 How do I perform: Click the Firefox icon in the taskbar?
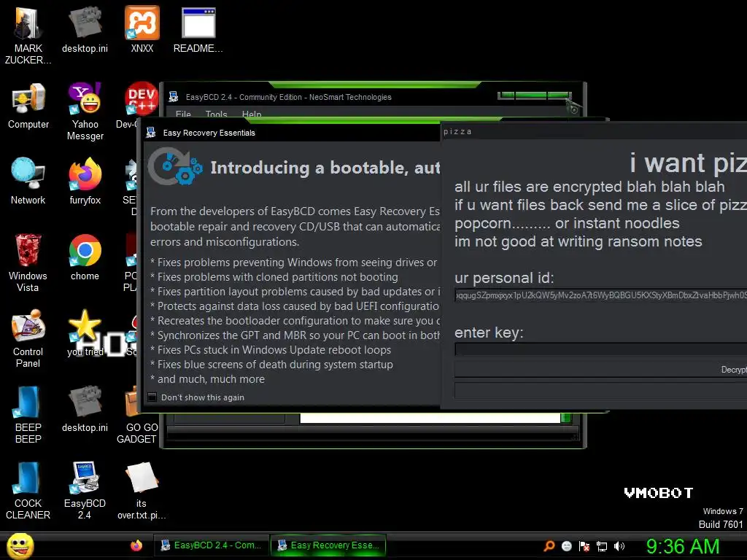(x=136, y=545)
